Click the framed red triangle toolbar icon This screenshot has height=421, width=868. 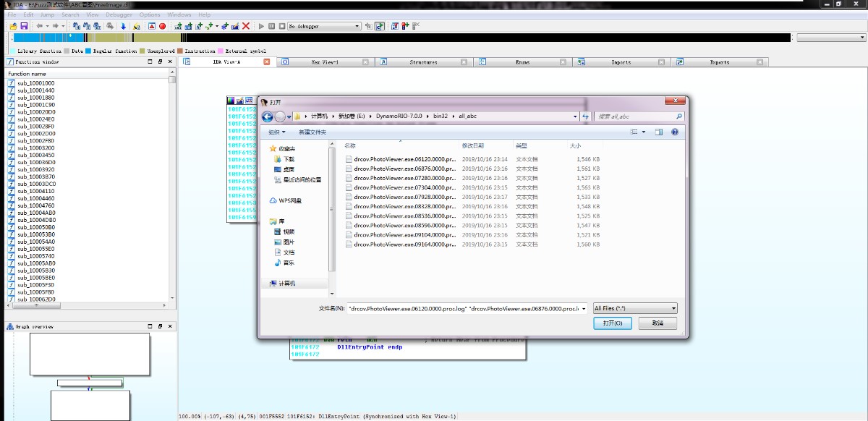152,26
